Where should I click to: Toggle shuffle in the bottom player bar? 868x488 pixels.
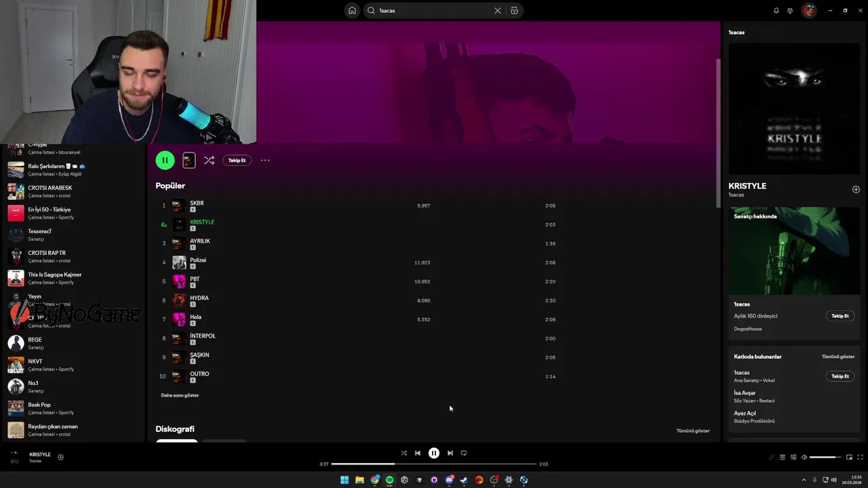tap(403, 453)
